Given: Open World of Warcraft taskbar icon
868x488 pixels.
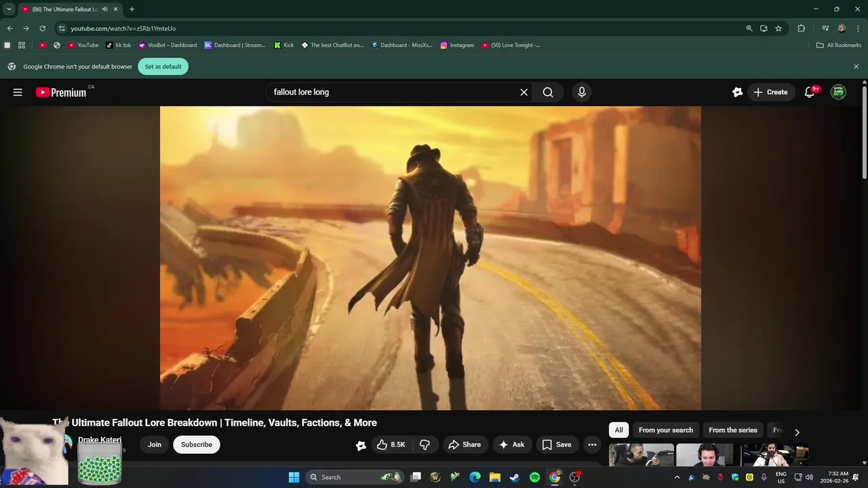Looking at the screenshot, I should (435, 477).
